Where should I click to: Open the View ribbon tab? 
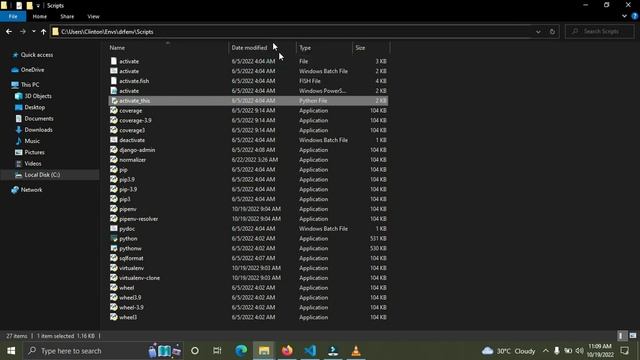[x=93, y=16]
